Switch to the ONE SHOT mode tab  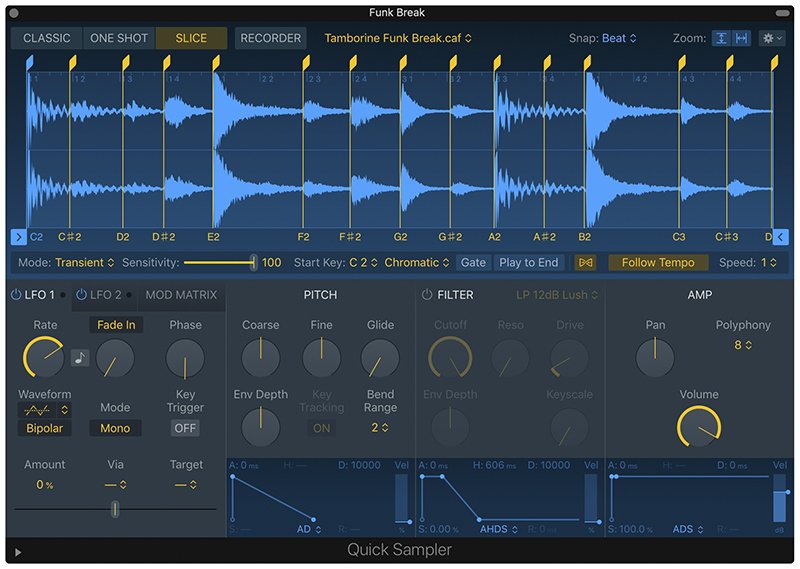tap(119, 38)
